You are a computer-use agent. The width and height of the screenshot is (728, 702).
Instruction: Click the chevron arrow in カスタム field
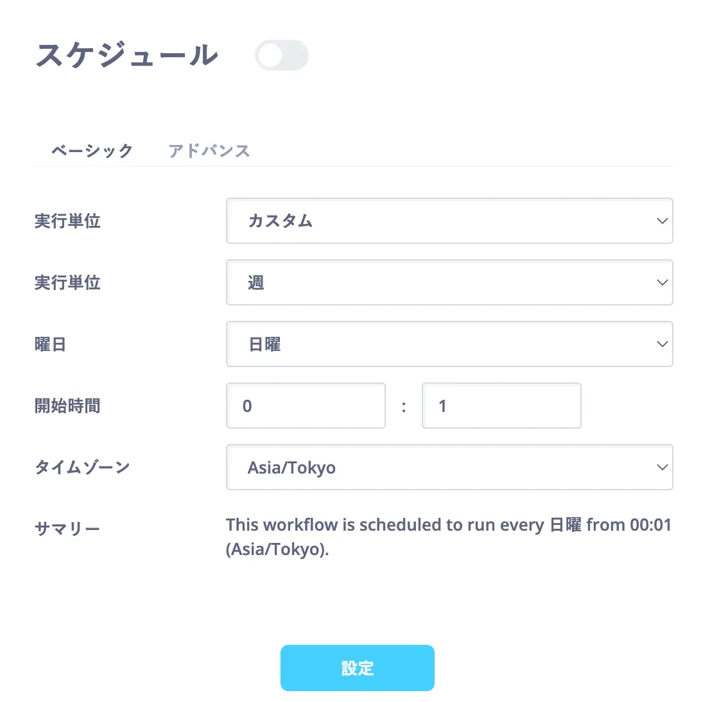662,221
